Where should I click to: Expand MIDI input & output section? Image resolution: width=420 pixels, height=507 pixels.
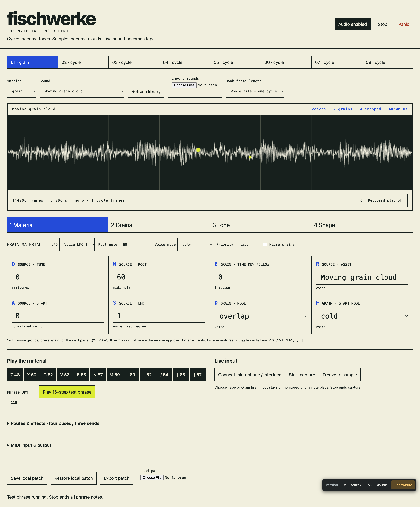tap(29, 445)
